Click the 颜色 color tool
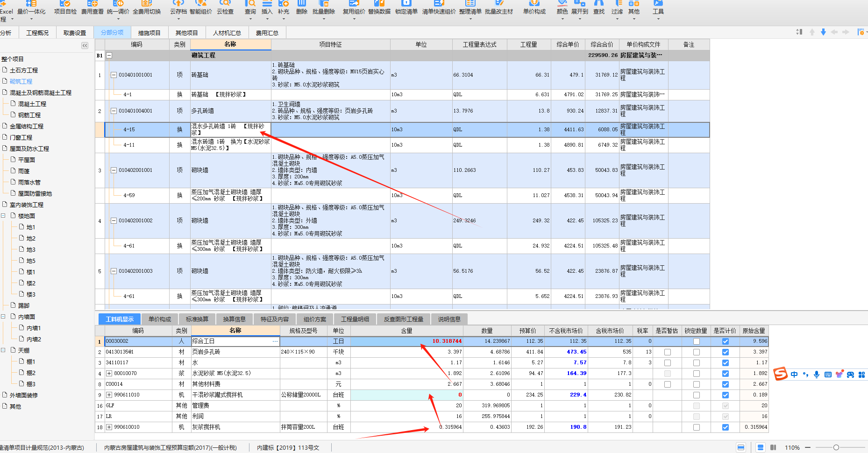The image size is (868, 453). tap(562, 7)
